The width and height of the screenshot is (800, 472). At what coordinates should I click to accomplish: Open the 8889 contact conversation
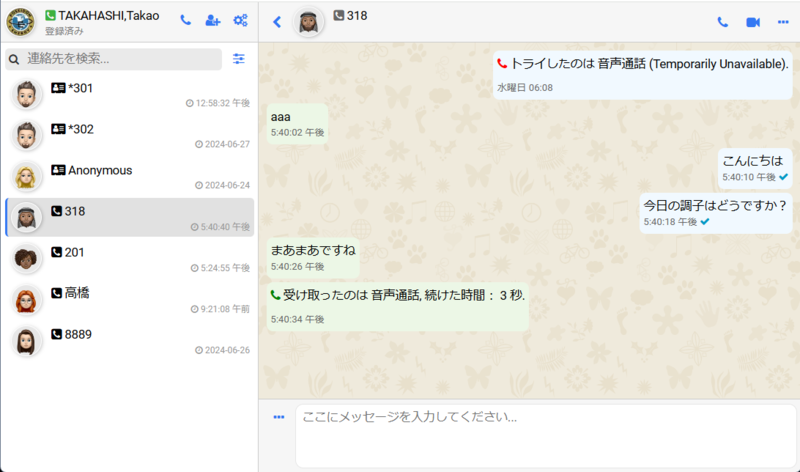pos(130,341)
